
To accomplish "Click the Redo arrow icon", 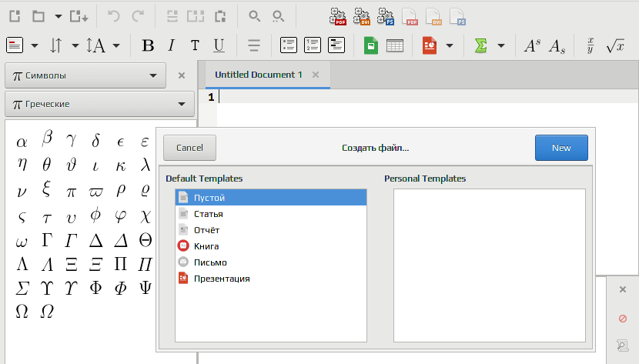I will click(x=138, y=16).
